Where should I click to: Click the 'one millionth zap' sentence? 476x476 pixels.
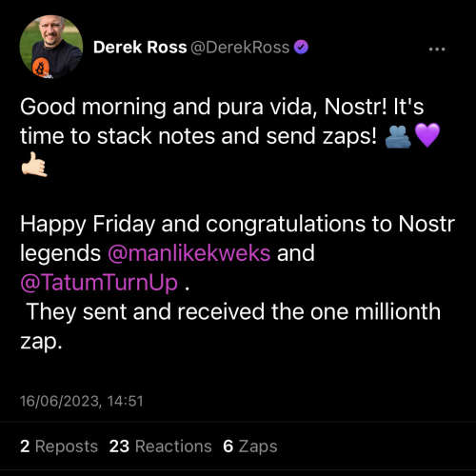point(231,327)
